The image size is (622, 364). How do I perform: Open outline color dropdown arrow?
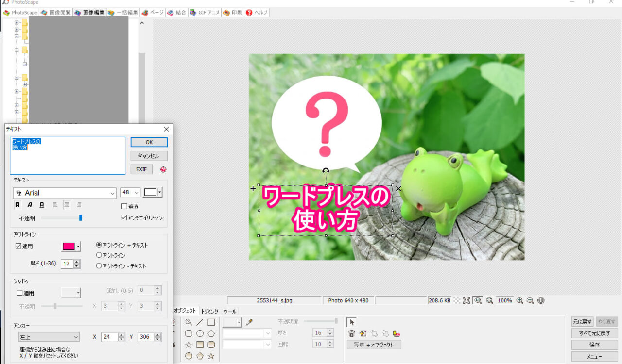pos(78,247)
